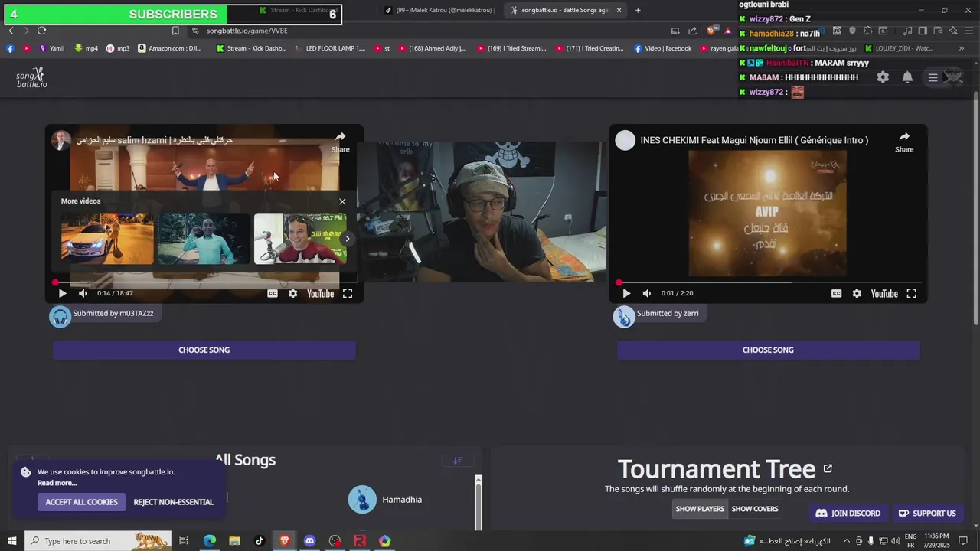The width and height of the screenshot is (980, 551).
Task: Enter fullscreen on salim hzami video
Action: coord(348,293)
